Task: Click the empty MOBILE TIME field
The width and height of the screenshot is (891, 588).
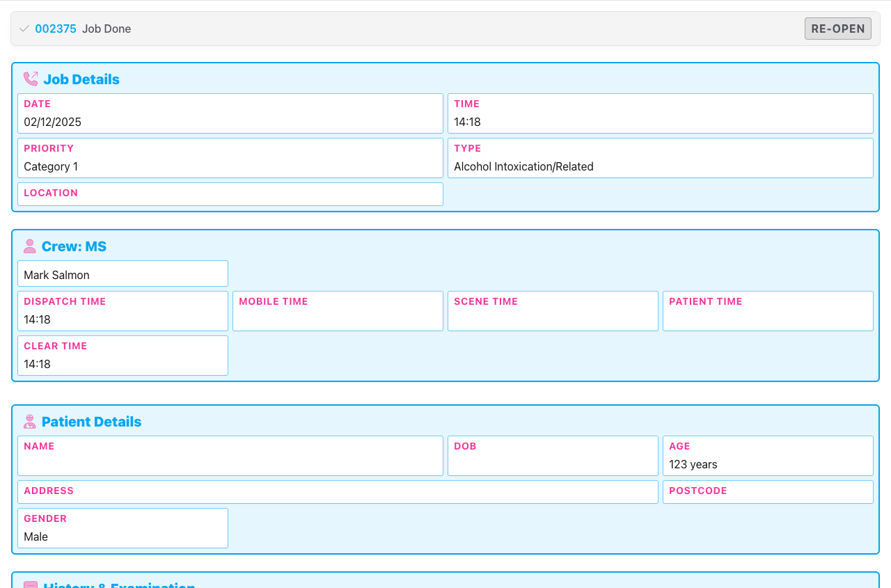Action: 338,317
